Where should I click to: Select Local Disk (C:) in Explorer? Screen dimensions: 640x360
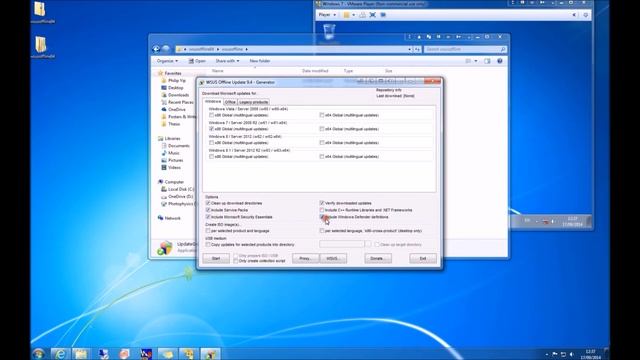[178, 189]
